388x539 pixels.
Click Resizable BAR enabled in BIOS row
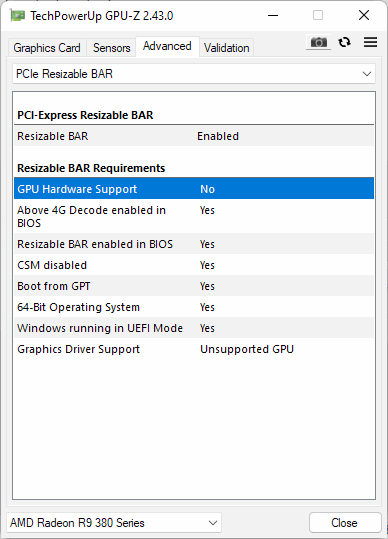point(194,244)
